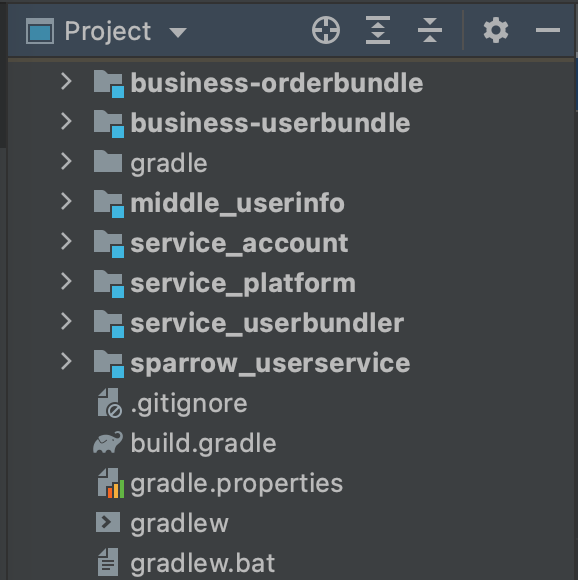Image resolution: width=578 pixels, height=580 pixels.
Task: Select the service_userbundler module
Action: (267, 323)
